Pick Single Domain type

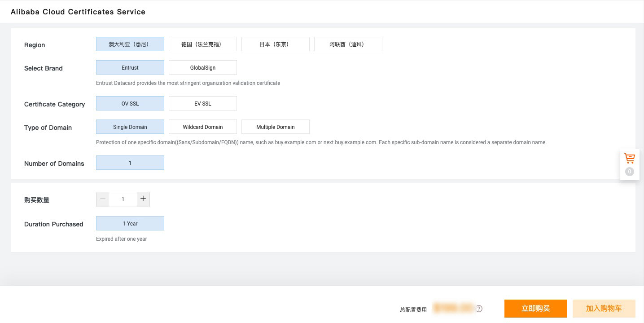click(x=130, y=127)
